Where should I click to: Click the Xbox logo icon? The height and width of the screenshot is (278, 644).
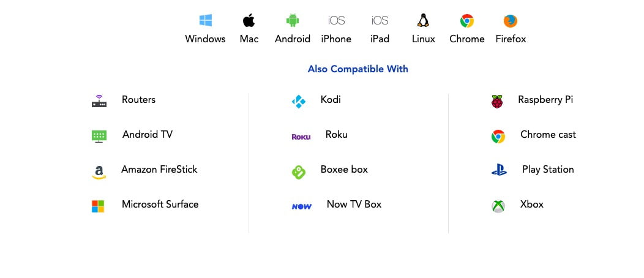click(498, 206)
